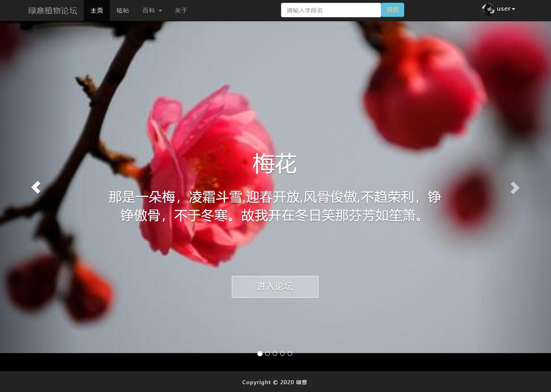This screenshot has height=392, width=551.
Task: Select the 关于 menu item
Action: click(x=181, y=11)
